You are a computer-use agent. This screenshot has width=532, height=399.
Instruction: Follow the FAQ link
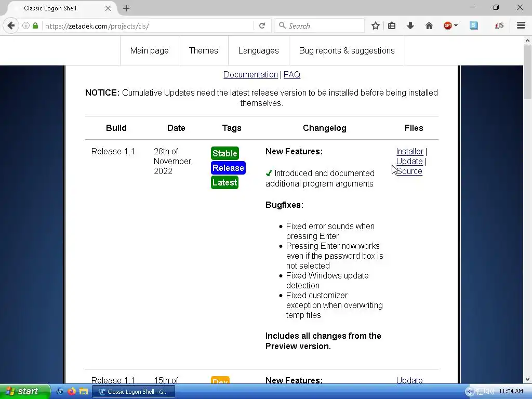click(292, 75)
